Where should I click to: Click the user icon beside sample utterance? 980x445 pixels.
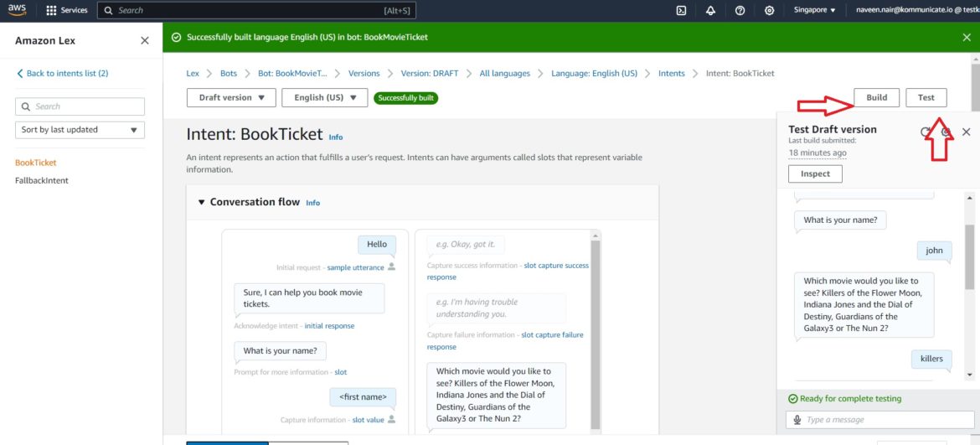(x=391, y=266)
